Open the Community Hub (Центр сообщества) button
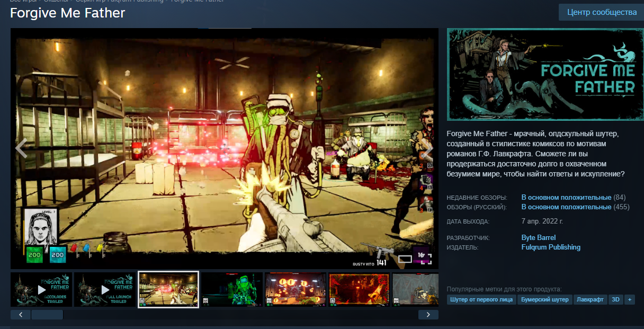644x329 pixels. [x=602, y=12]
